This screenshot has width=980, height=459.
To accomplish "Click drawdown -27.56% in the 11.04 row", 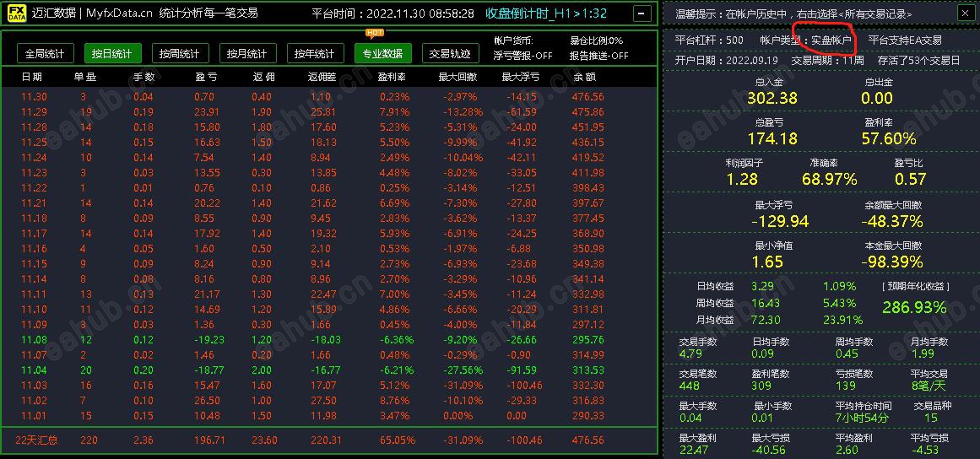I will coord(463,370).
